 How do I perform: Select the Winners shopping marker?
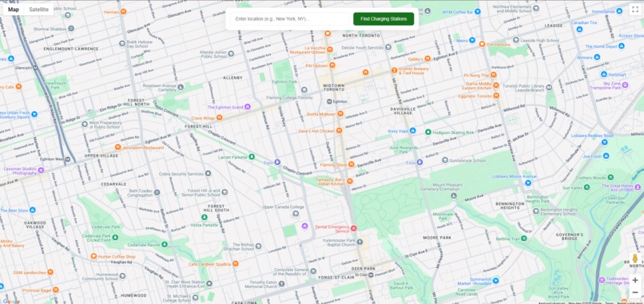tap(597, 57)
